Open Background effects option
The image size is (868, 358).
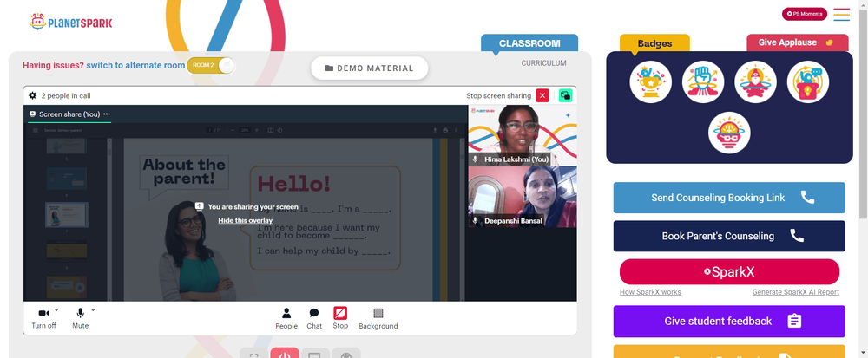pyautogui.click(x=378, y=319)
